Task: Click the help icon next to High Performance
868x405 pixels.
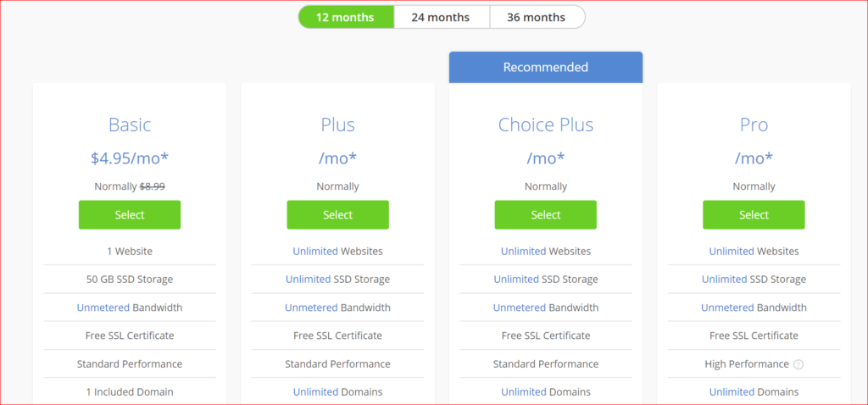Action: point(798,364)
